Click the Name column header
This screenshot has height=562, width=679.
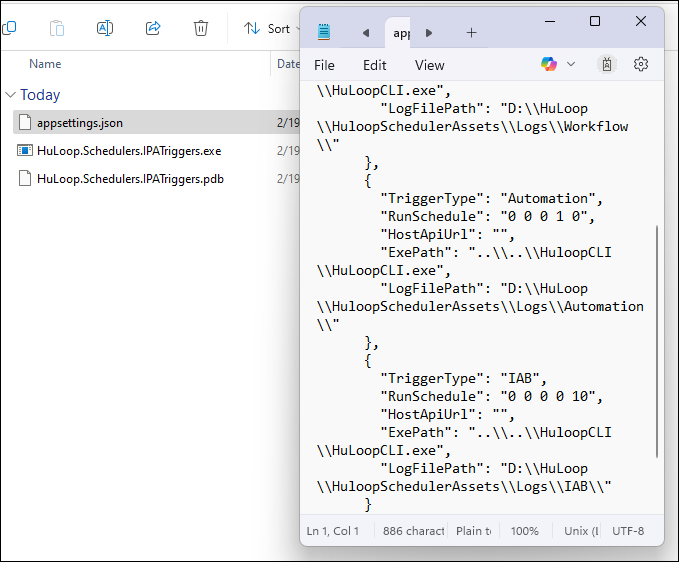[x=45, y=64]
